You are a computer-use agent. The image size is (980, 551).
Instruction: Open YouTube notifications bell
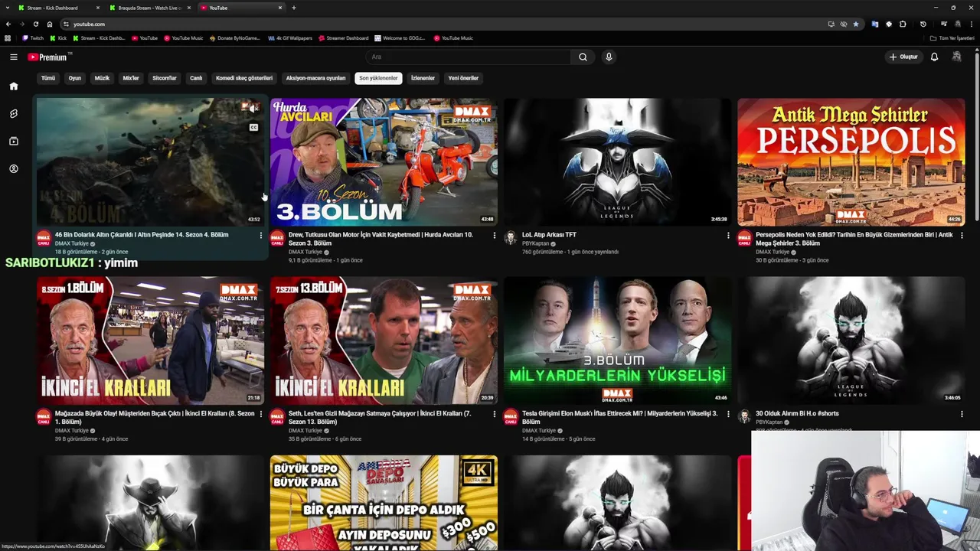(x=934, y=57)
